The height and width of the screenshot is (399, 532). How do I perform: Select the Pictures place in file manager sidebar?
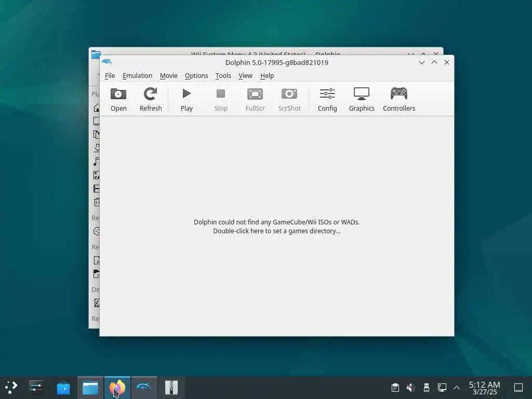(96, 175)
